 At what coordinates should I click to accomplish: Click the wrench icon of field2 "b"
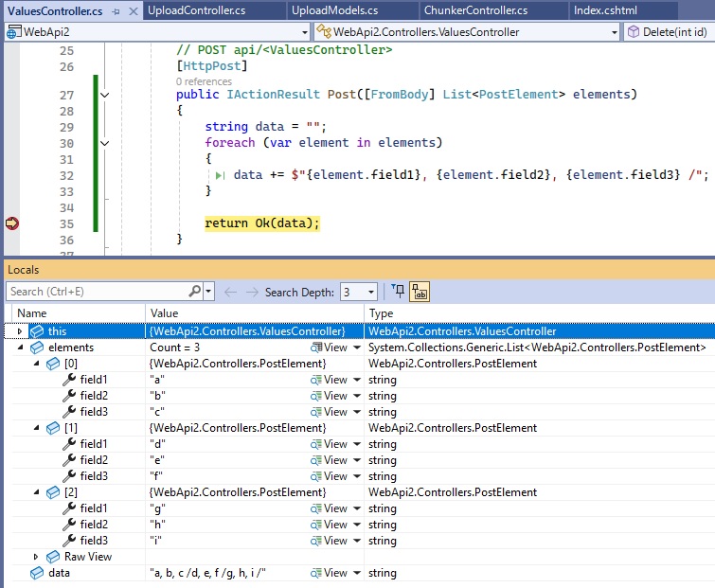[x=69, y=395]
